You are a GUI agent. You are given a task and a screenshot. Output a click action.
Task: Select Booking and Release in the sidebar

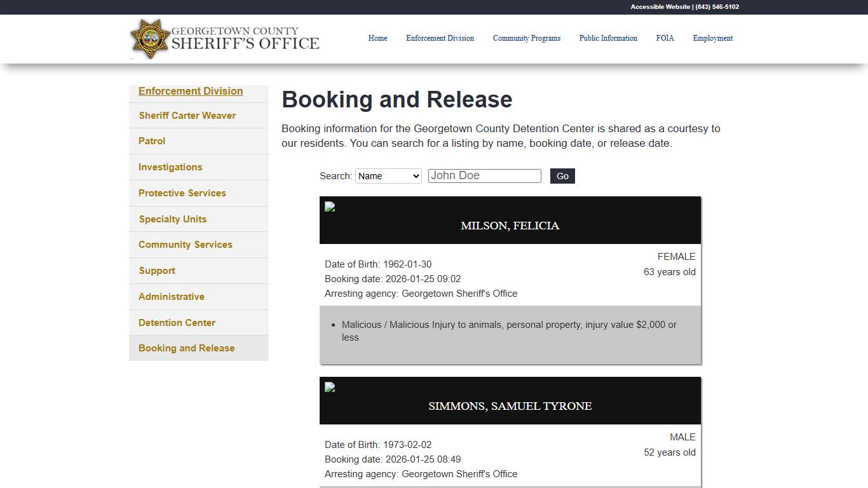(186, 348)
